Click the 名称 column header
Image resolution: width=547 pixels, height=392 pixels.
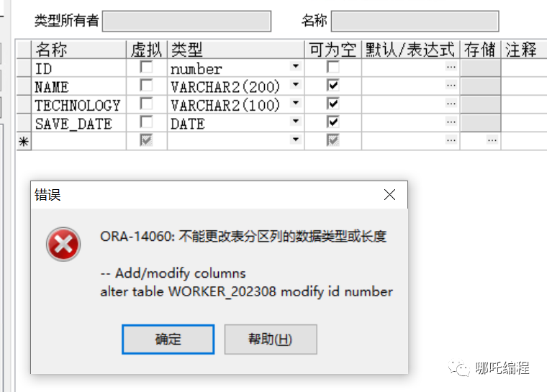79,49
